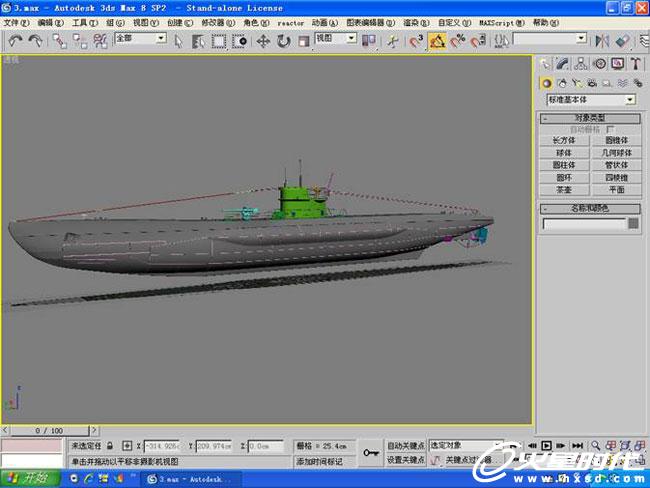Activate the Select Object arrow tool

tap(178, 41)
